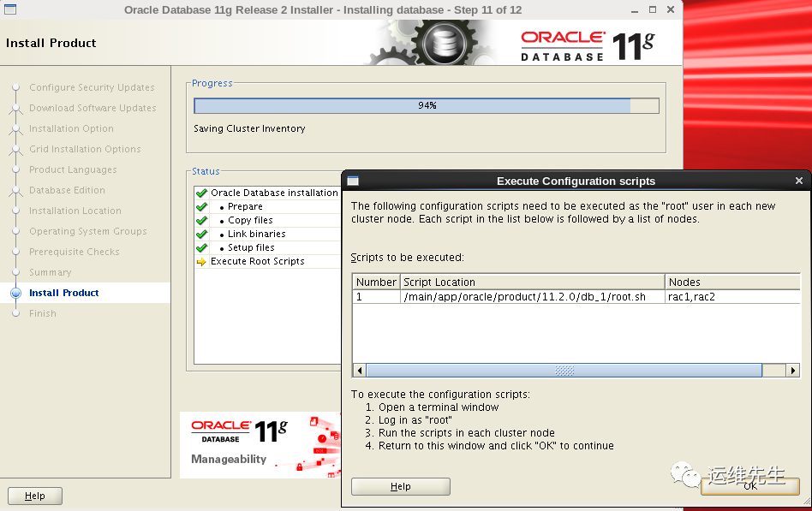Select Configure Security Updates step

click(x=92, y=87)
